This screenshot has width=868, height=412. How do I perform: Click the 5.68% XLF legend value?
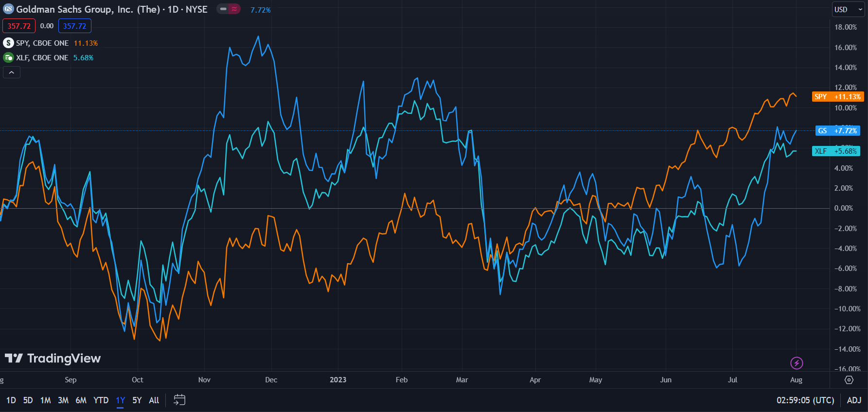coord(83,58)
